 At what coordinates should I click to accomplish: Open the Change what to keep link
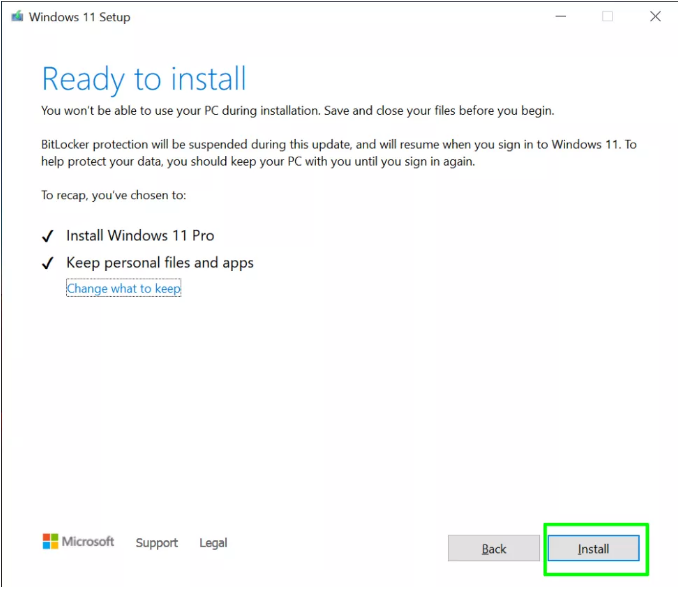[124, 289]
